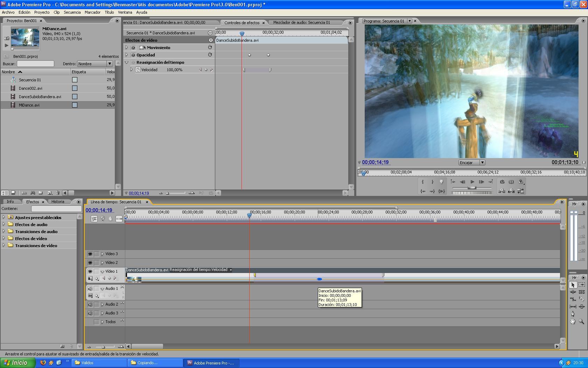Toggle the label checkbox for Dance002.avi
The width and height of the screenshot is (588, 368).
75,88
